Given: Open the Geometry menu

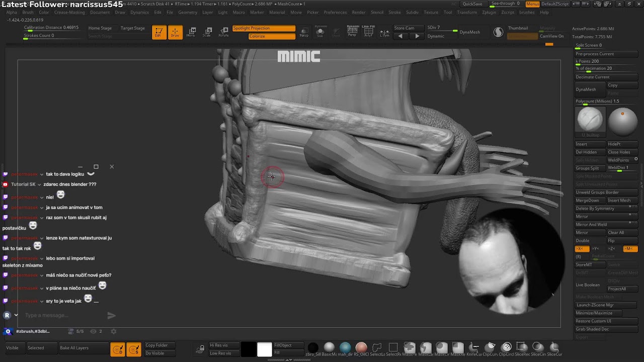Looking at the screenshot, I should [188, 12].
